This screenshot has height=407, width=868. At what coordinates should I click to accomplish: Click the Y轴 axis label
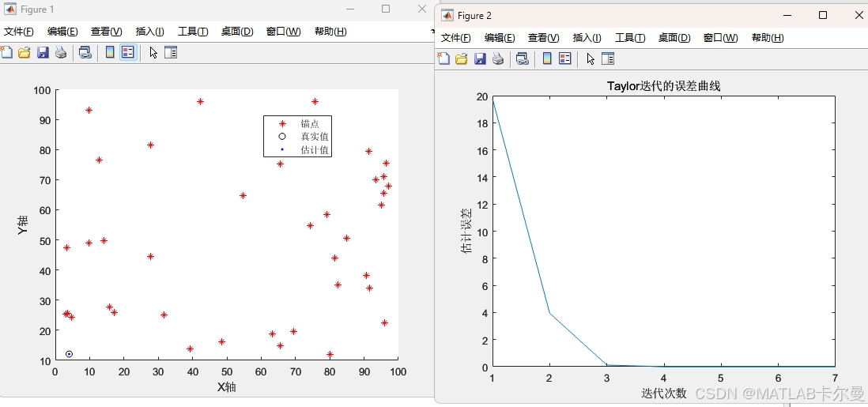pyautogui.click(x=23, y=224)
